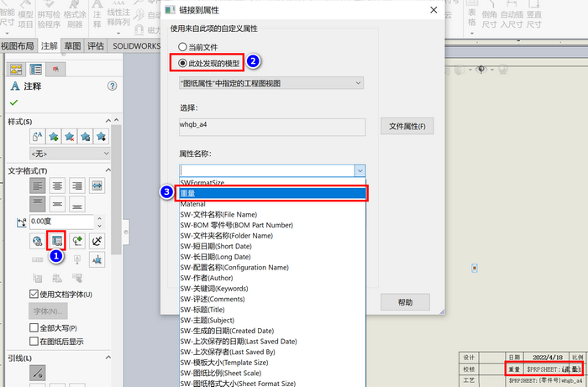Click the whgb_a4 selection box

tap(272, 127)
